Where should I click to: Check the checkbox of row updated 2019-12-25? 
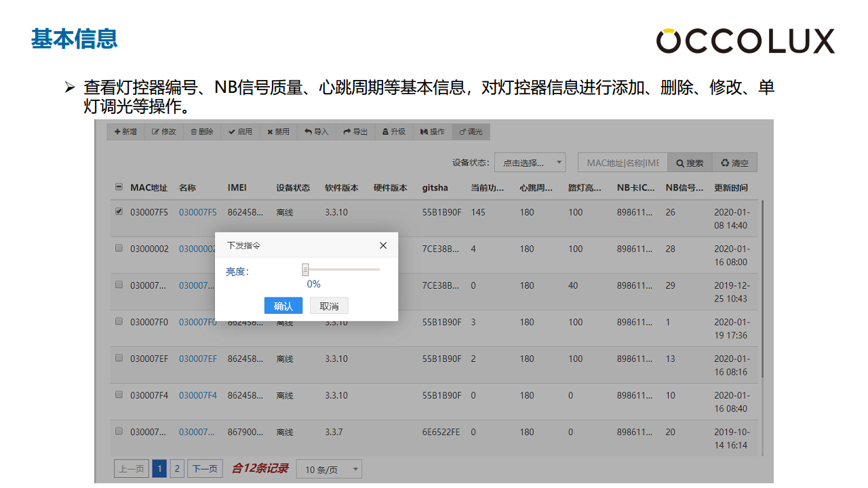point(119,285)
